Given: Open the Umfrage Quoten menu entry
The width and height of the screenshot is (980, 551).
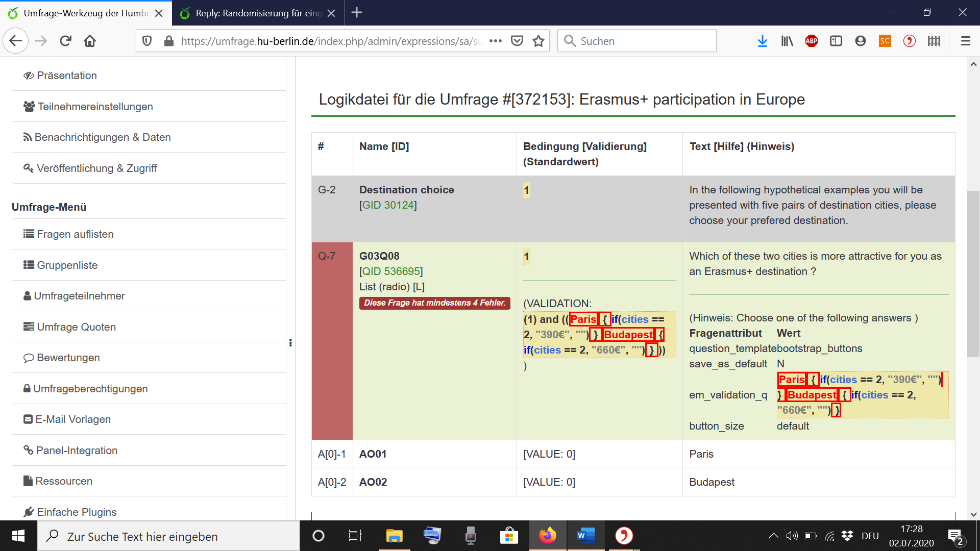Looking at the screenshot, I should [76, 327].
